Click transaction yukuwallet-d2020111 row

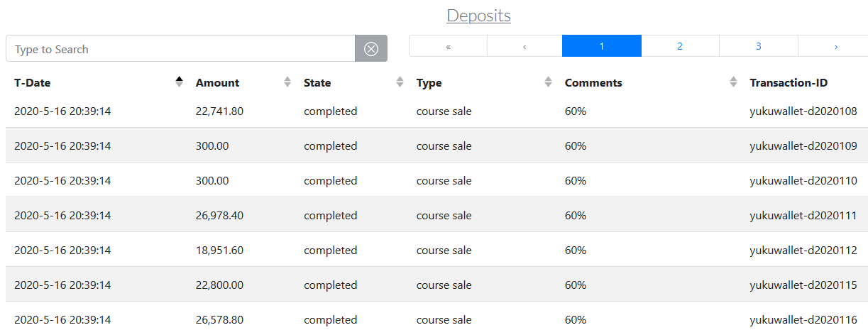[803, 215]
